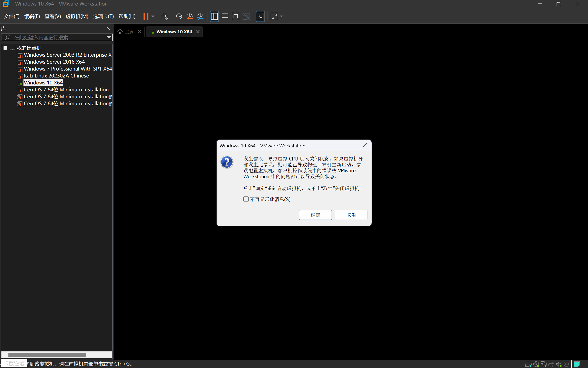Click the blue question mark dialog icon

click(x=227, y=162)
